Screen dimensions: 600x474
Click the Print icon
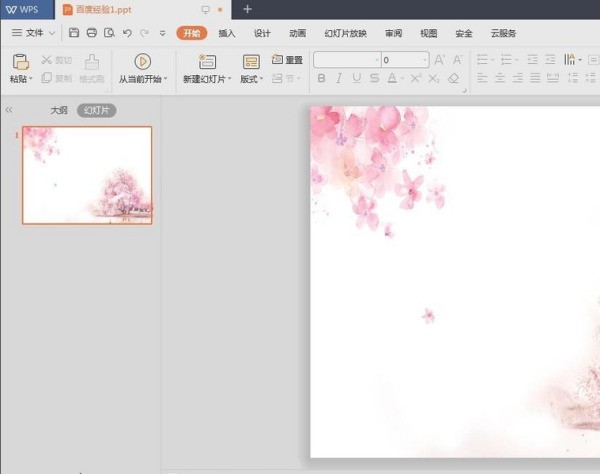tap(91, 33)
